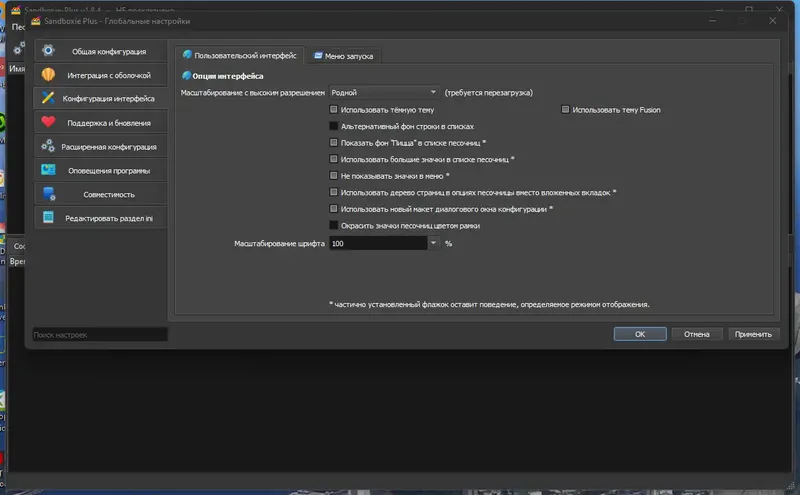
Task: Click the footnote about частично установленный флажок
Action: 489,304
